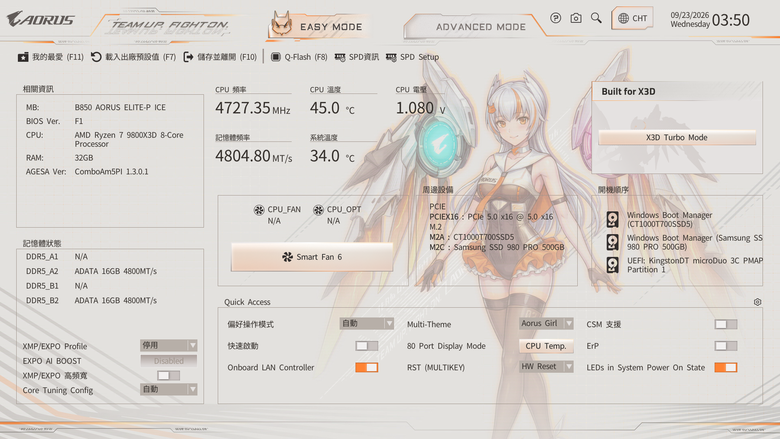Click AMD Ryzen 7 9800X3D CPU text
This screenshot has height=439, width=780.
pyautogui.click(x=129, y=139)
